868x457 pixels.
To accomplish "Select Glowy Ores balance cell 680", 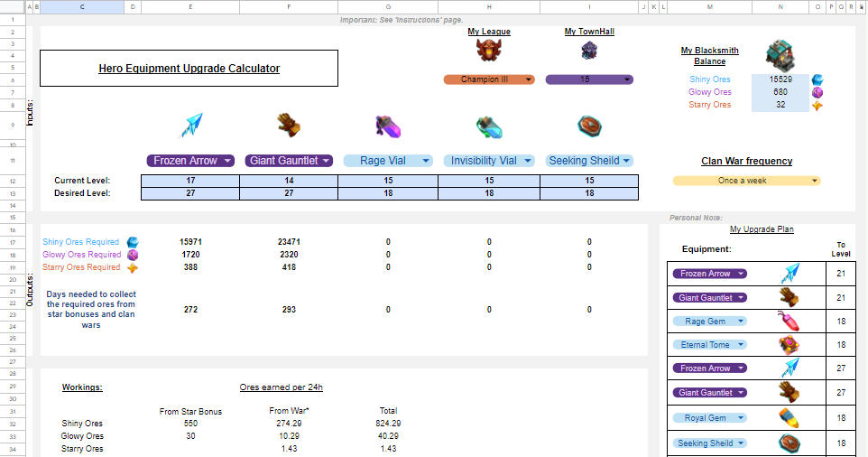I will click(x=780, y=92).
